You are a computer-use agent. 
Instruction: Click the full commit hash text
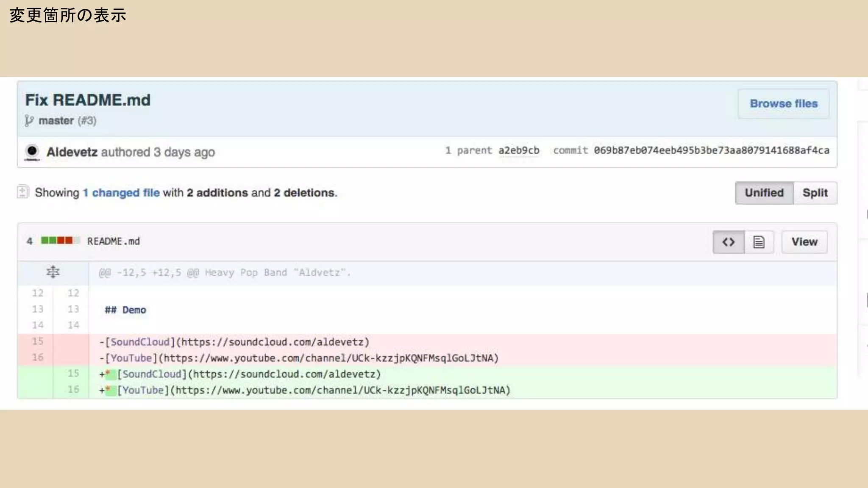tap(711, 150)
